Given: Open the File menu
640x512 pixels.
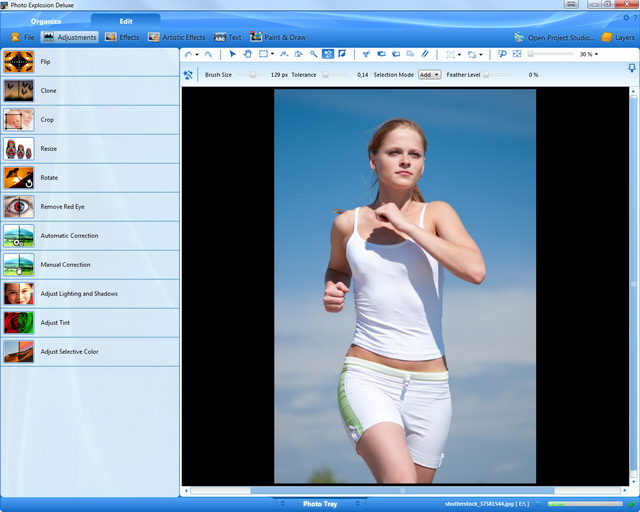Looking at the screenshot, I should point(23,37).
